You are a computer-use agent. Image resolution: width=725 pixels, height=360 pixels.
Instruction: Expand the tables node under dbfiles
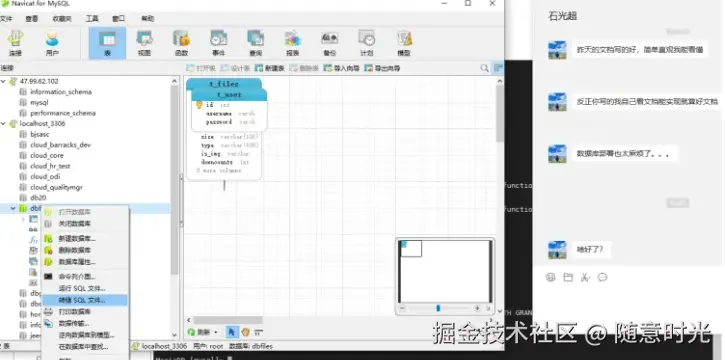click(23, 219)
